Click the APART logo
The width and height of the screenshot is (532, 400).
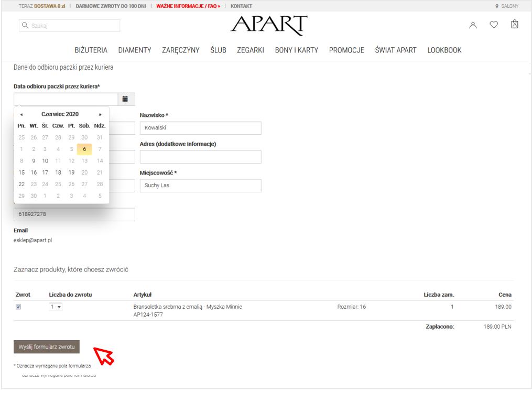[269, 25]
